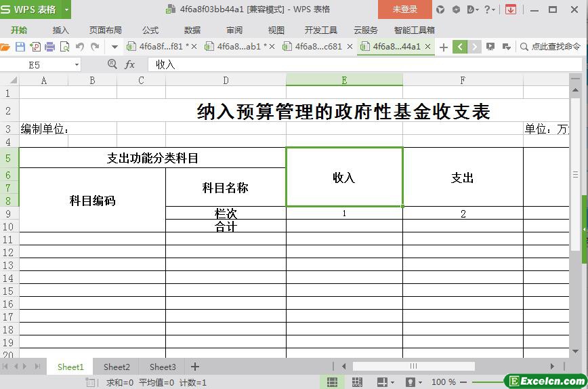Select row 10 header
Screen dimensions: 588x389
point(9,226)
